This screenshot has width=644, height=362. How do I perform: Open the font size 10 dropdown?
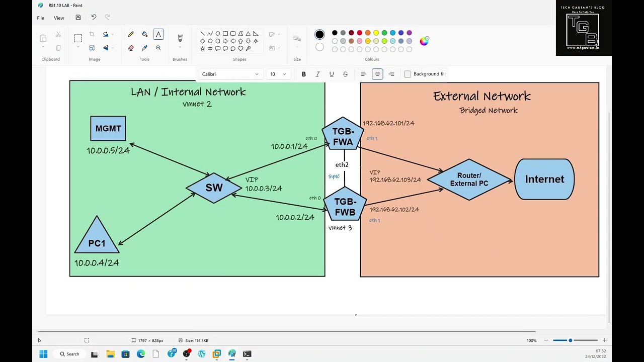(x=278, y=74)
